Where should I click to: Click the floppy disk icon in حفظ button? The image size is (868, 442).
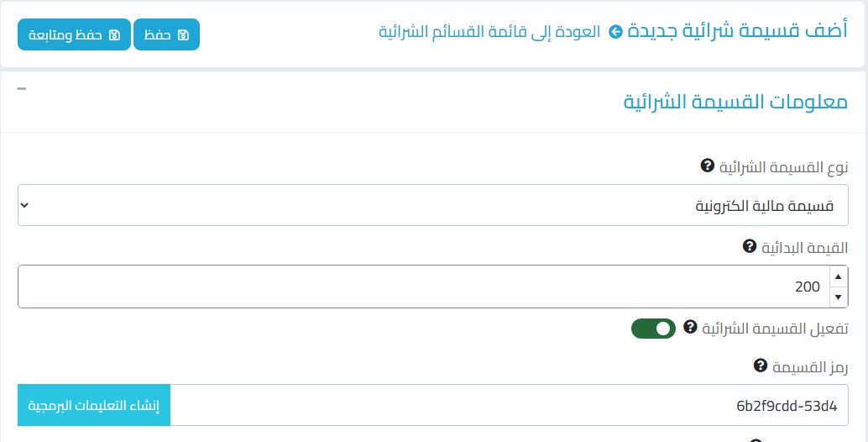pyautogui.click(x=184, y=35)
